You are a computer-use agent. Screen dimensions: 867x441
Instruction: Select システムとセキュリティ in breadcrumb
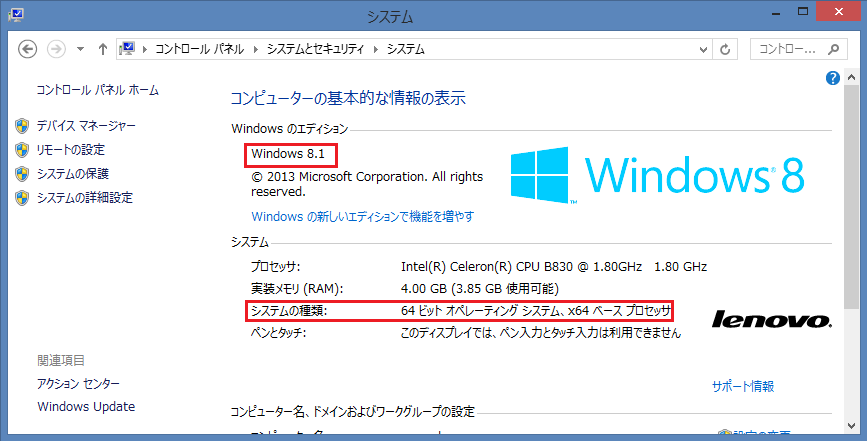pyautogui.click(x=315, y=49)
